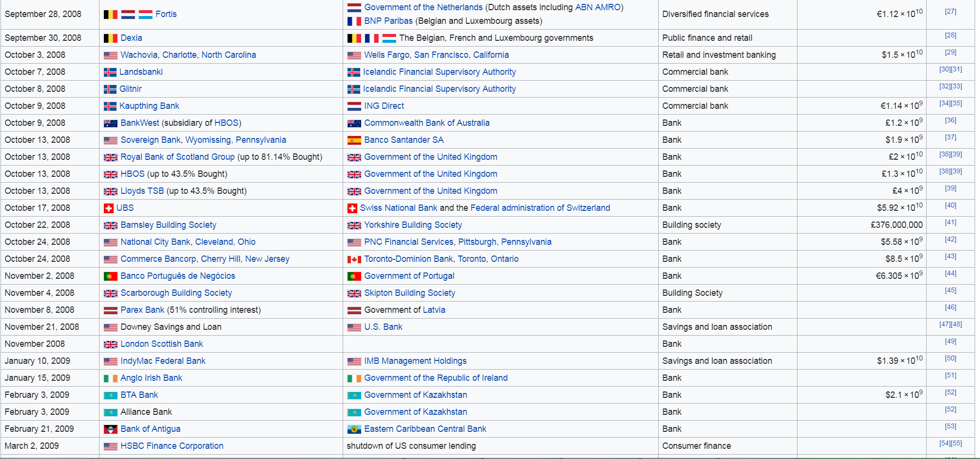Open Federal administration of Switzerland link

tap(540, 208)
